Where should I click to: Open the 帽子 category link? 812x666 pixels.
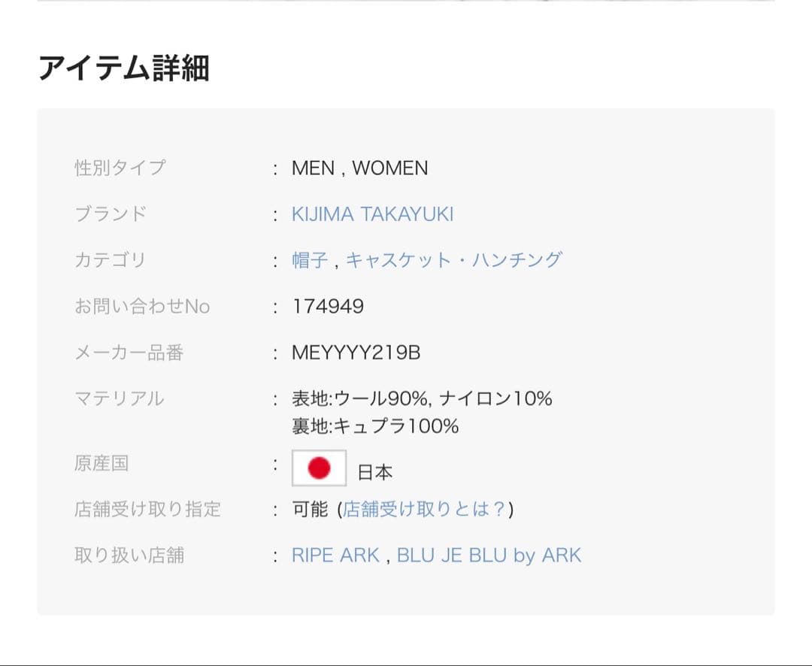coord(310,260)
